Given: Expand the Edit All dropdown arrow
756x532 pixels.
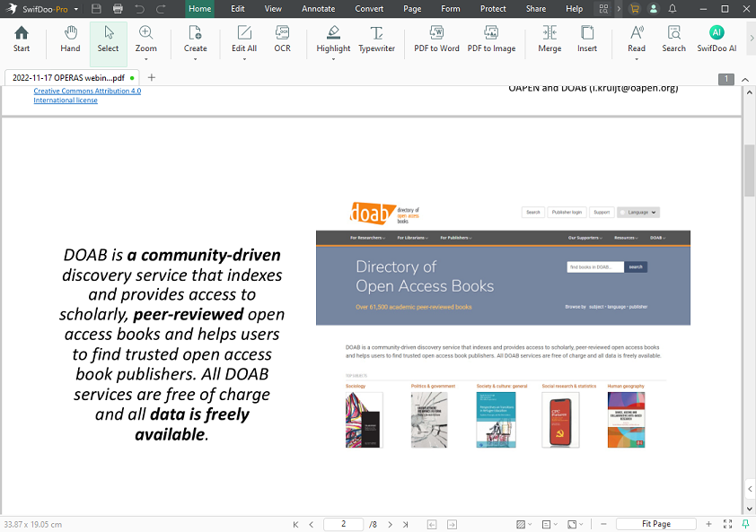Looking at the screenshot, I should (x=244, y=59).
